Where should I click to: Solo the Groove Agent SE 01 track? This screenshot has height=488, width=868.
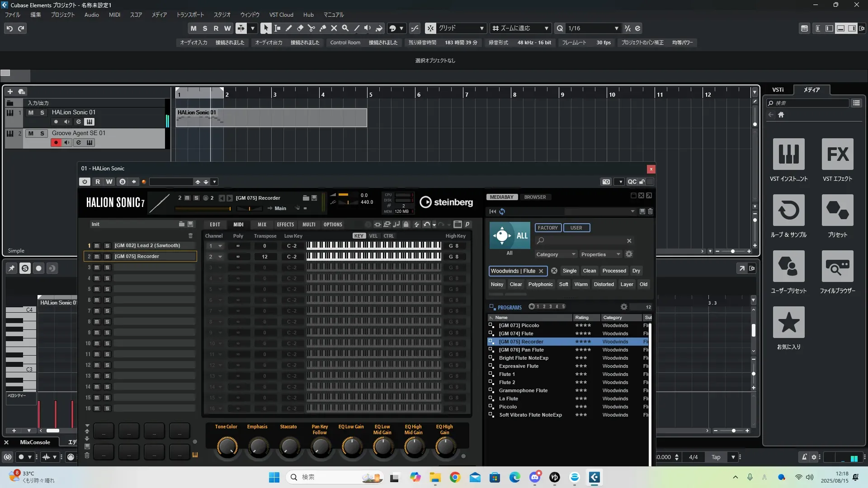(42, 133)
